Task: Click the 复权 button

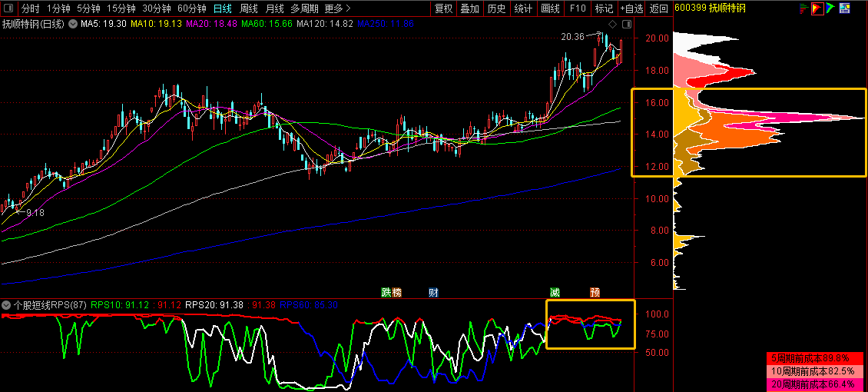Action: (x=443, y=9)
